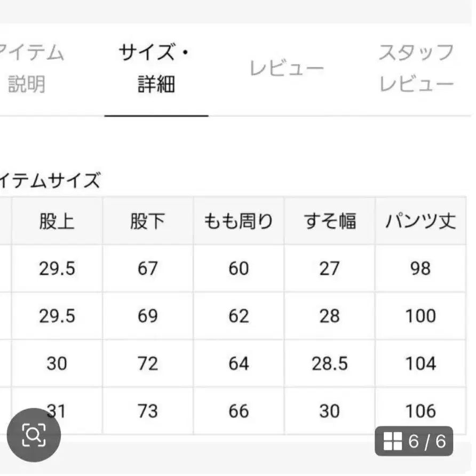Viewport: 476px width, 476px height.
Task: Click the アイテムサイズ section heading
Action: tap(51, 181)
